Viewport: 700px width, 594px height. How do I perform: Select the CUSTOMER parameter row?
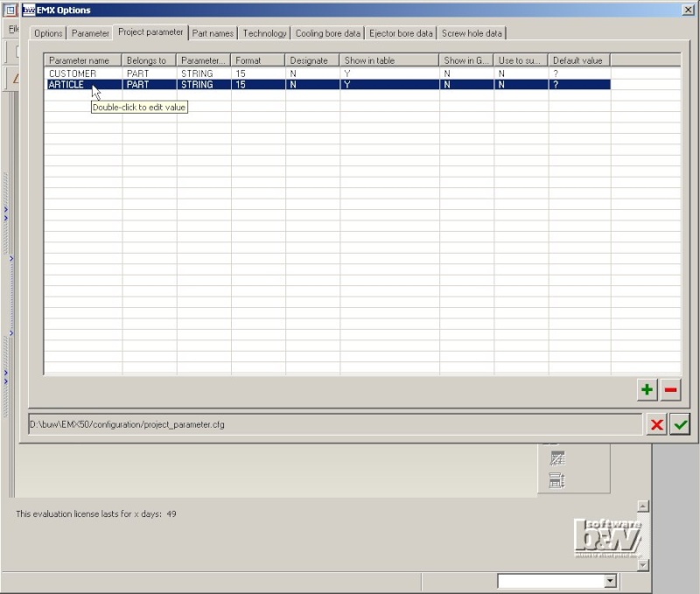328,73
